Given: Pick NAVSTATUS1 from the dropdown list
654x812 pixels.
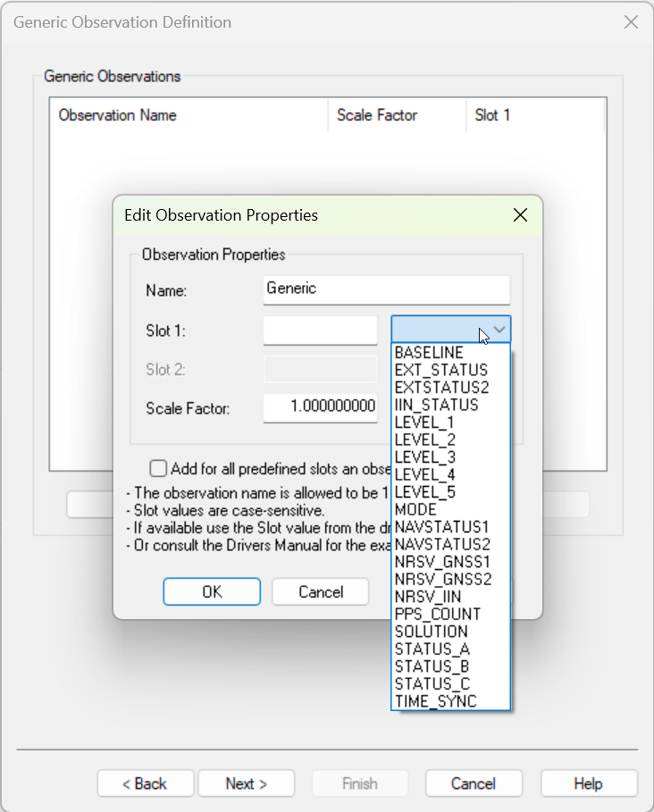Looking at the screenshot, I should click(x=450, y=527).
